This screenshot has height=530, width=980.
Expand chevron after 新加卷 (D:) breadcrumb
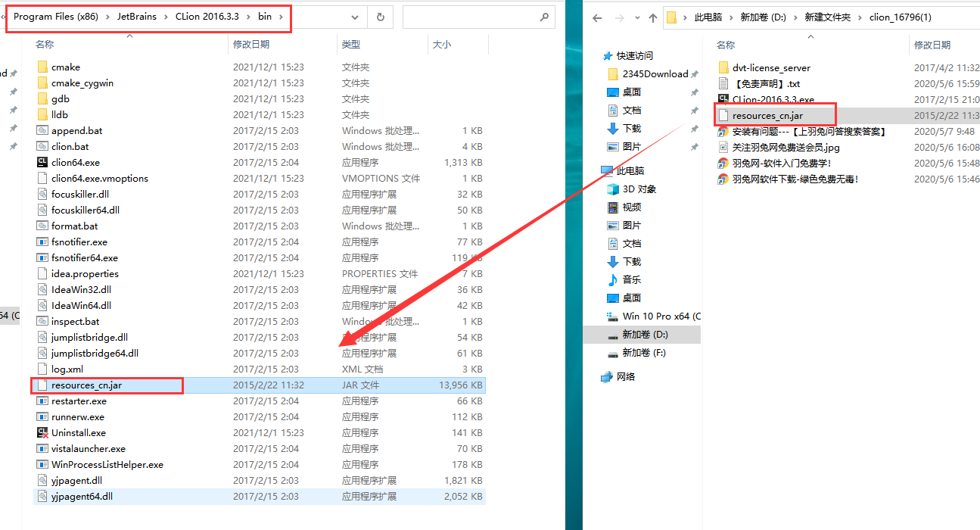coord(794,18)
